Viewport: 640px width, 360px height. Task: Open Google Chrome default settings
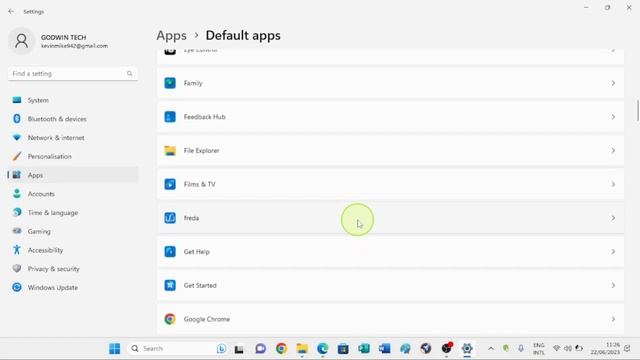point(390,319)
